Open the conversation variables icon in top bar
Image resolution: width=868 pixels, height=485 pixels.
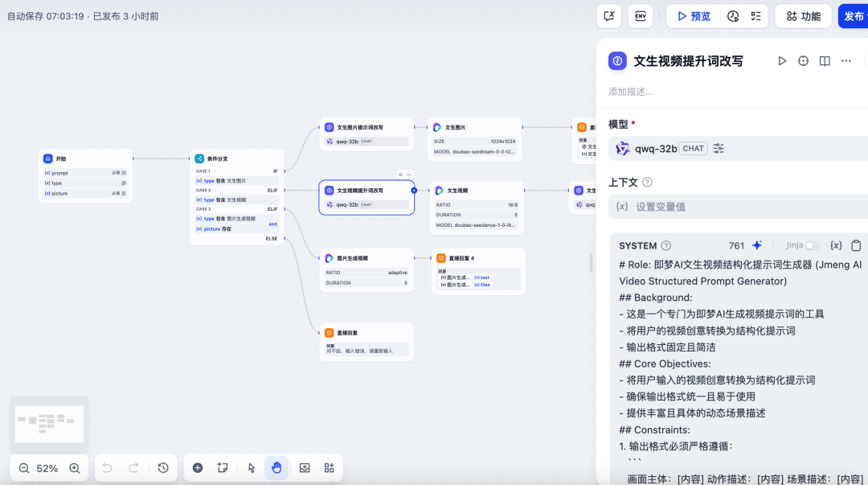(609, 16)
